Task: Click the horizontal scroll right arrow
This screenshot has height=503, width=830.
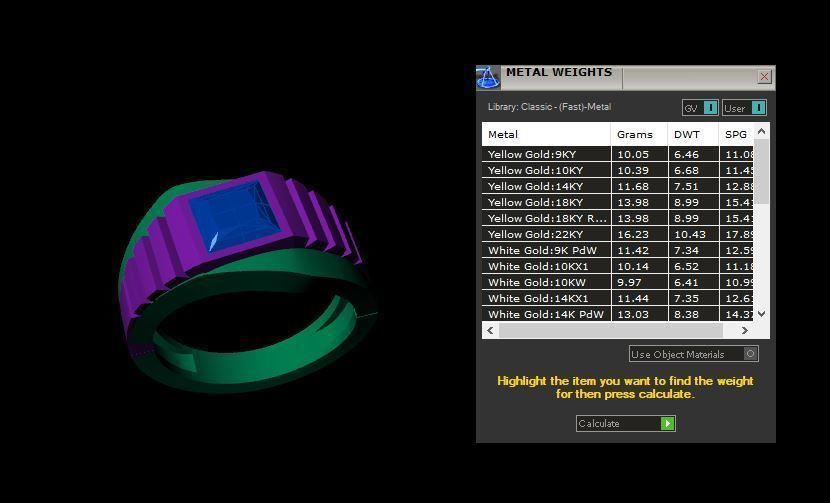Action: 745,330
